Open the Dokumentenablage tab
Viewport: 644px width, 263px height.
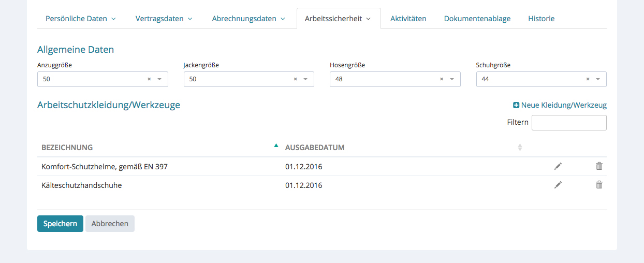click(x=477, y=19)
